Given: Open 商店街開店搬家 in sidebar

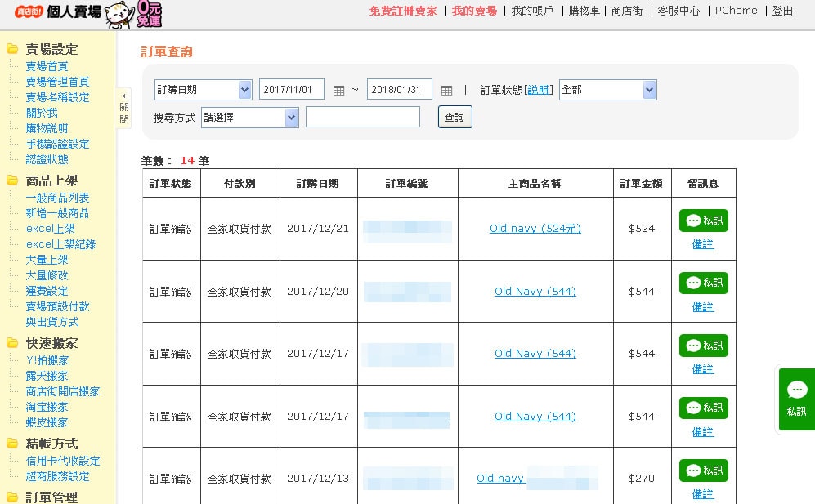Looking at the screenshot, I should [x=62, y=392].
